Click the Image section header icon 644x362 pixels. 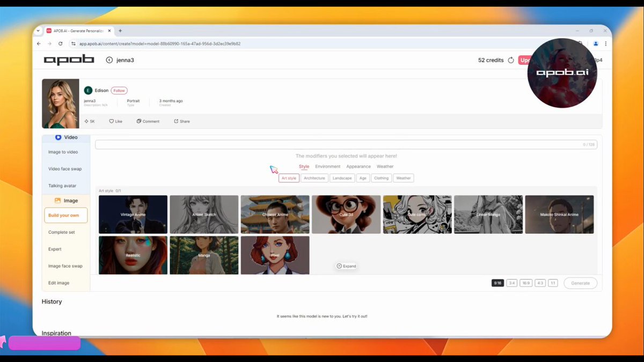click(57, 201)
